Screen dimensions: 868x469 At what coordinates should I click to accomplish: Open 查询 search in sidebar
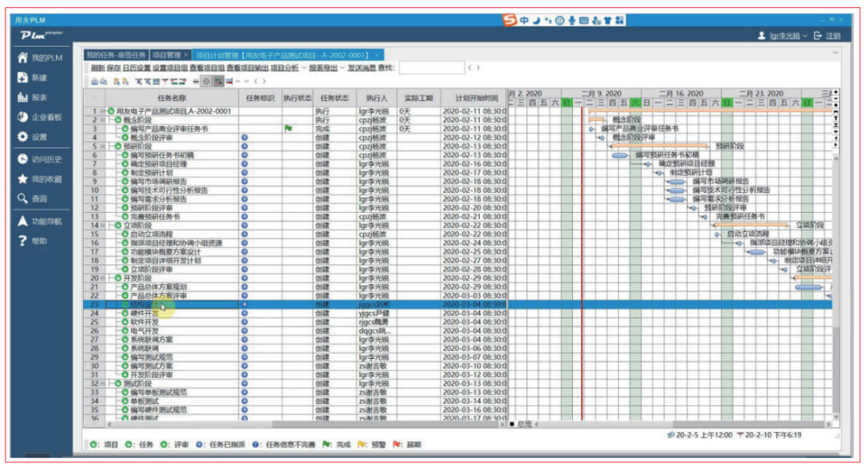pos(32,198)
